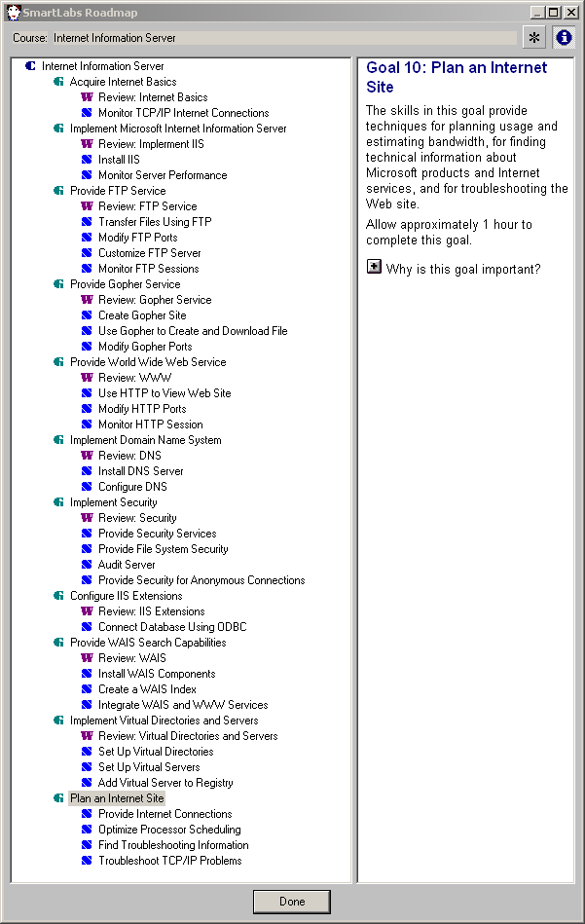585x924 pixels.
Task: Select Review: DNS item
Action: coord(129,456)
